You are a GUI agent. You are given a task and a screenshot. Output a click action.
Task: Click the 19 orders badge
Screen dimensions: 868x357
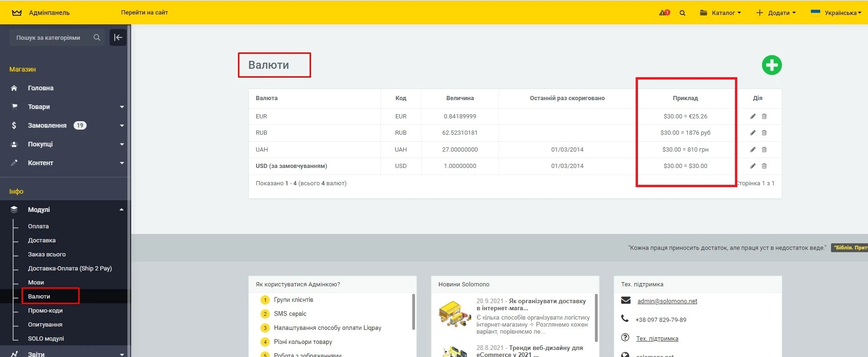80,125
